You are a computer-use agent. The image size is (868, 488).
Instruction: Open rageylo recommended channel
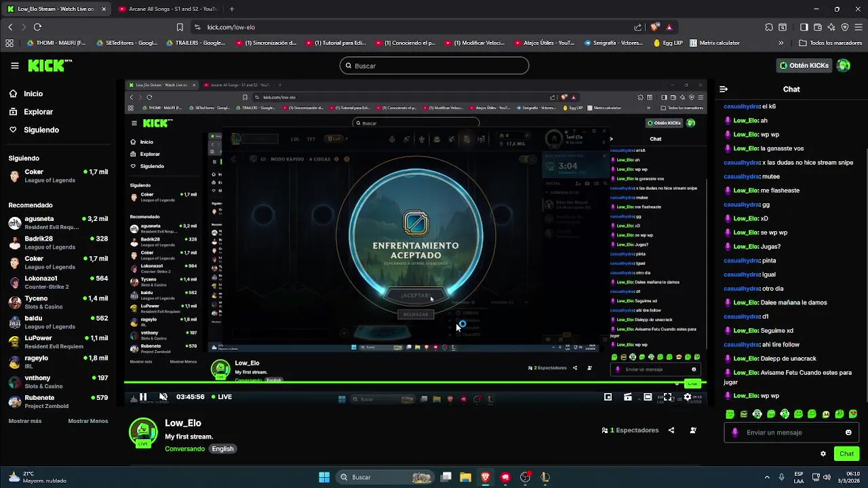click(x=58, y=362)
